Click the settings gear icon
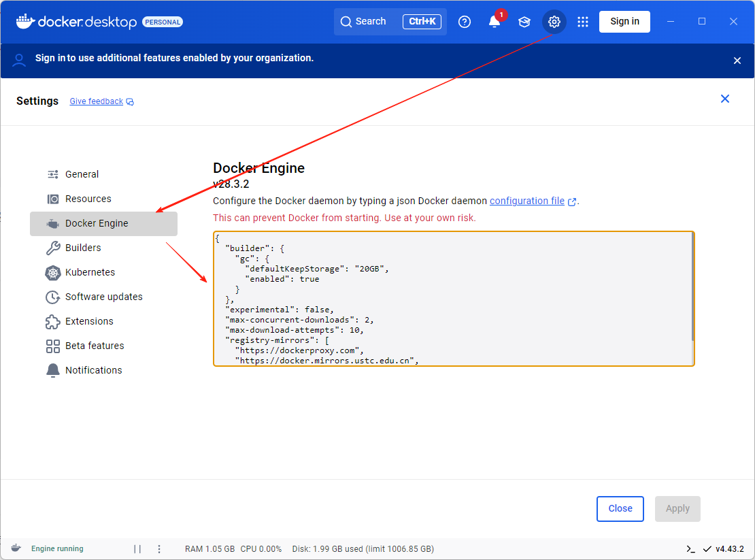The image size is (755, 560). [554, 22]
